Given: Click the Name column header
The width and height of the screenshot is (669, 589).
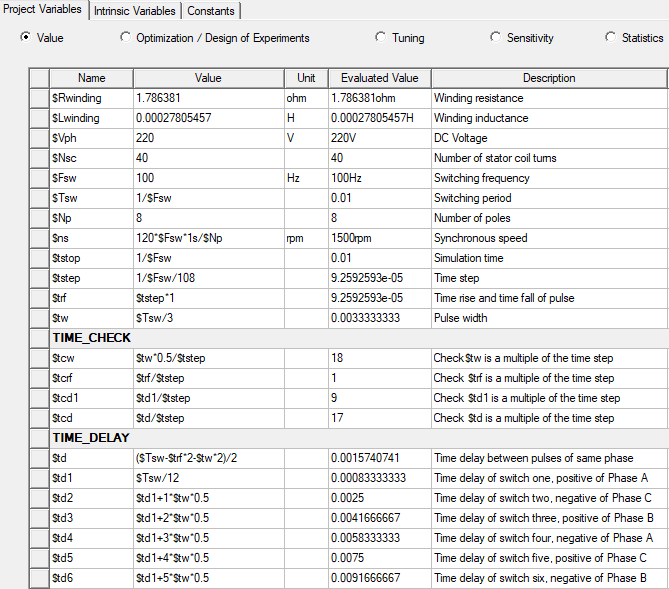Looking at the screenshot, I should [91, 78].
